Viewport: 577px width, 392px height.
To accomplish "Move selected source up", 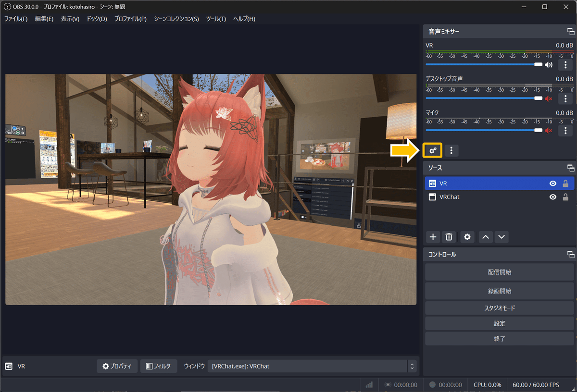I will tap(486, 237).
